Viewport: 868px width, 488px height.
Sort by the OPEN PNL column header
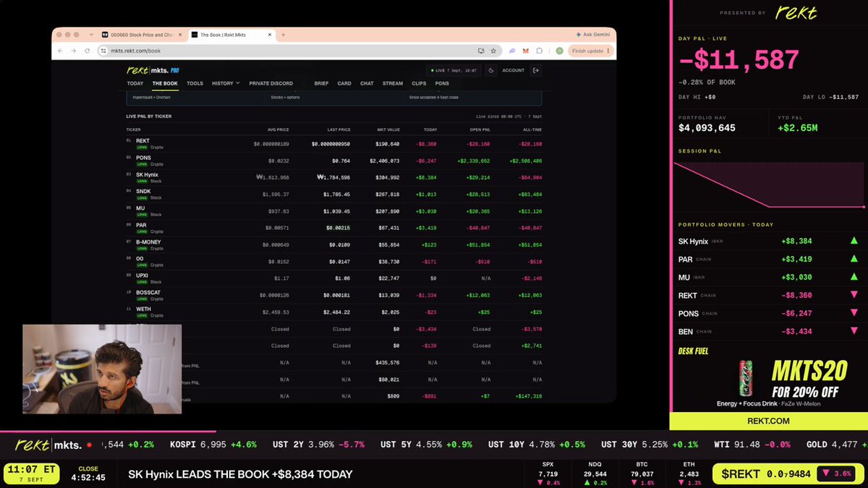click(x=479, y=129)
